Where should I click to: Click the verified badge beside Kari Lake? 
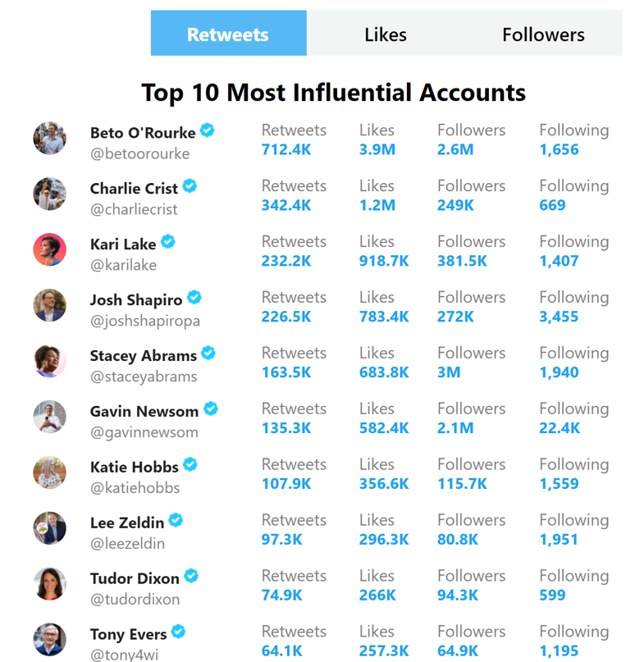168,241
